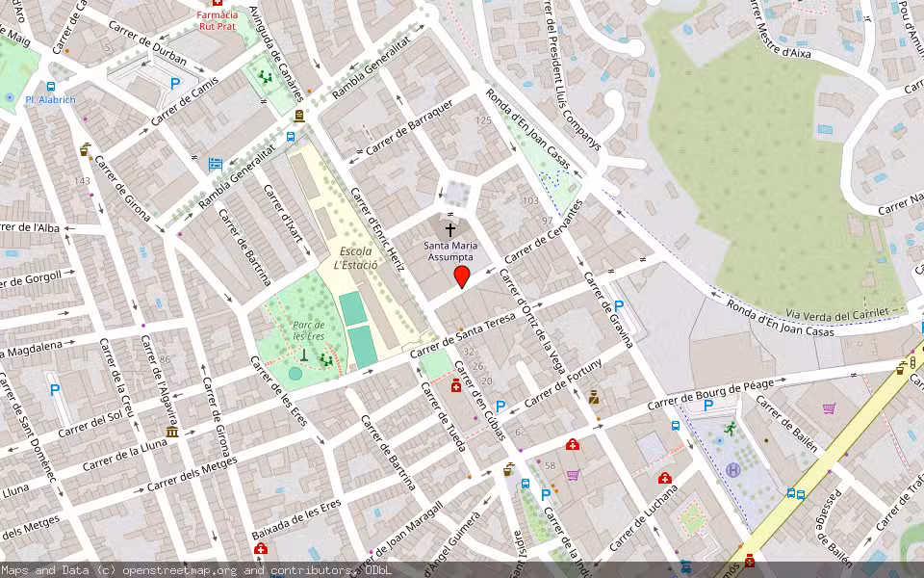Viewport: 924px width, 578px height.
Task: Select the Carrer de les Eres label
Action: 279,391
